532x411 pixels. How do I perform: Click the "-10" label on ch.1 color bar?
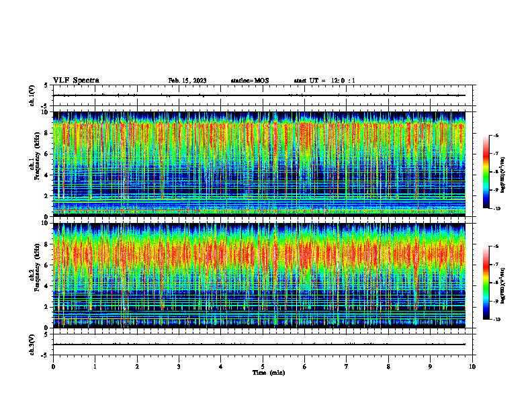click(496, 209)
